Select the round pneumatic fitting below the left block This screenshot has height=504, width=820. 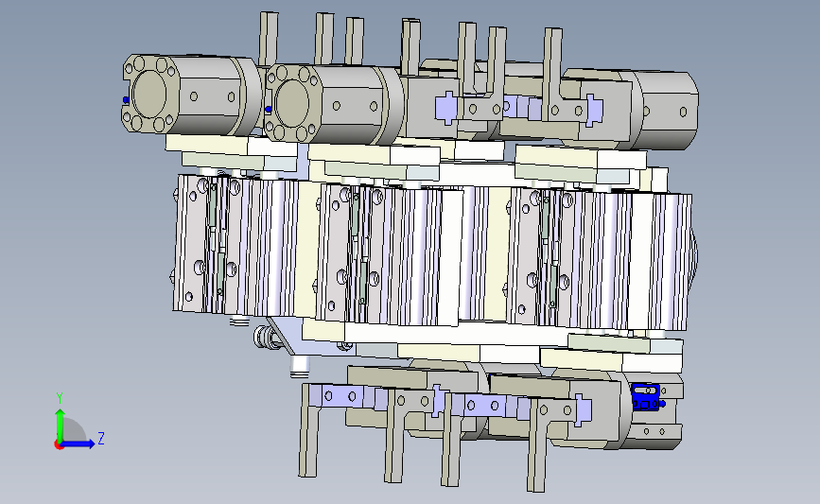[x=267, y=338]
